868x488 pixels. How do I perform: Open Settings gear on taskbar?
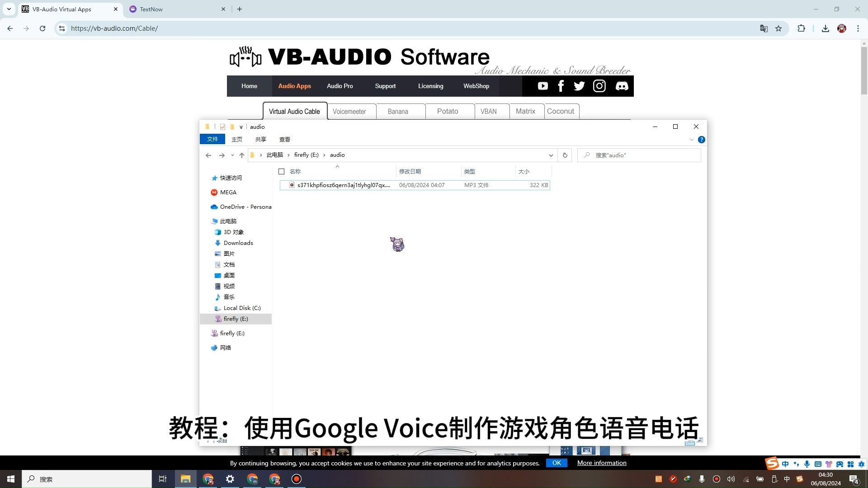(230, 479)
